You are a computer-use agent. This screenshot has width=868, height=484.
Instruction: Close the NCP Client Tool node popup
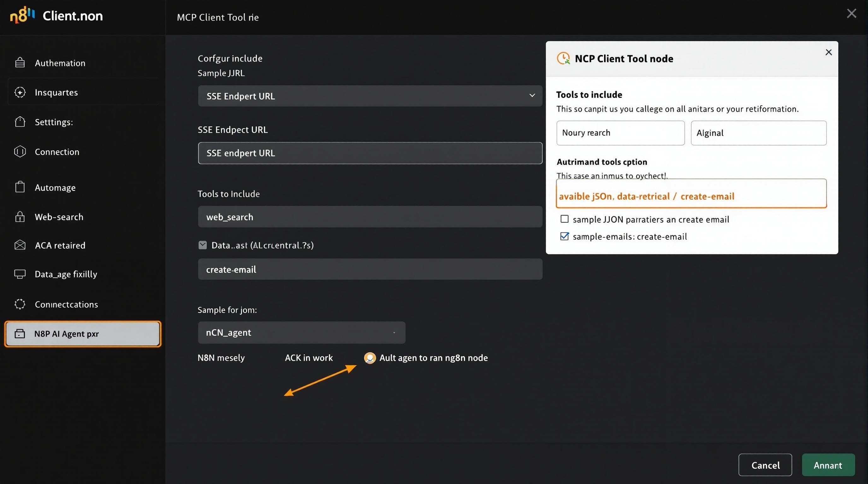click(x=829, y=52)
